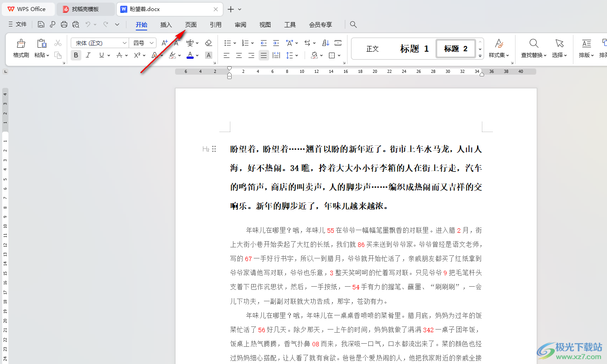Open the 会员专享 ribbon tab
Image resolution: width=607 pixels, height=364 pixels.
[x=321, y=25]
